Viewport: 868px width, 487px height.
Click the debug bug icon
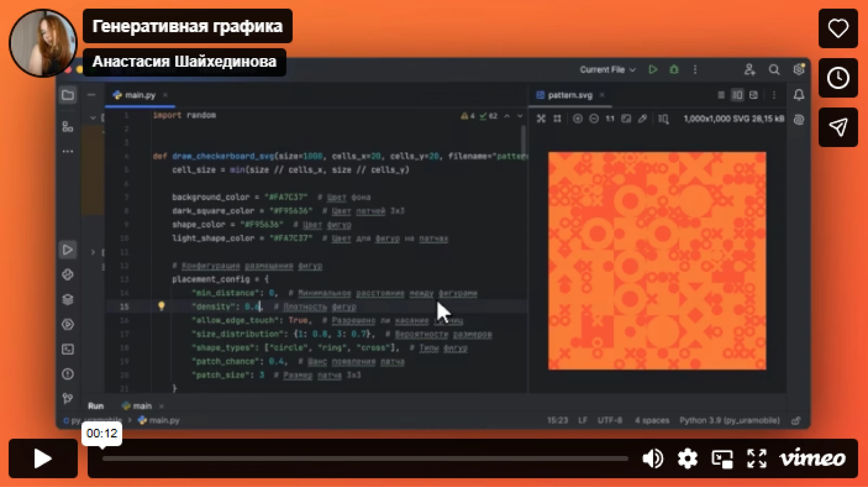(x=674, y=70)
